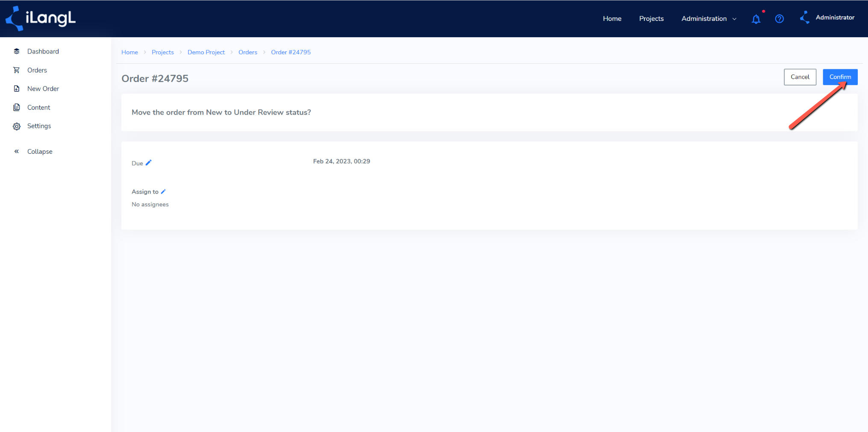Collapse the sidebar via Collapse label

click(40, 151)
